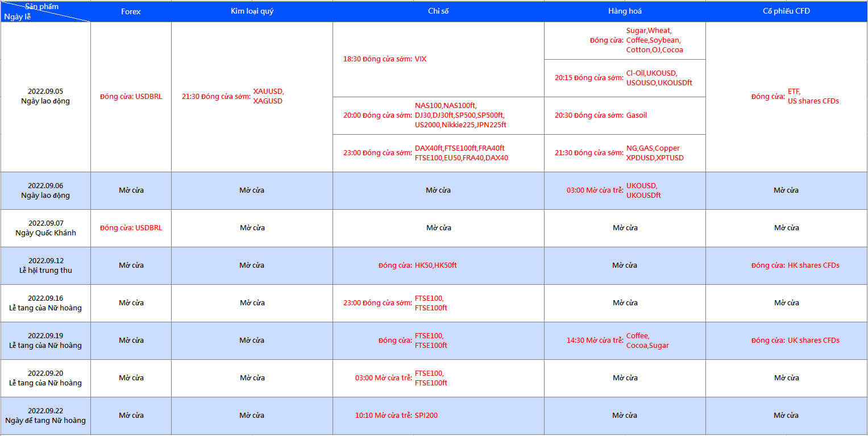Click the 23:00 Đóng cửa sớm DAX40ft indices cell

click(438, 153)
